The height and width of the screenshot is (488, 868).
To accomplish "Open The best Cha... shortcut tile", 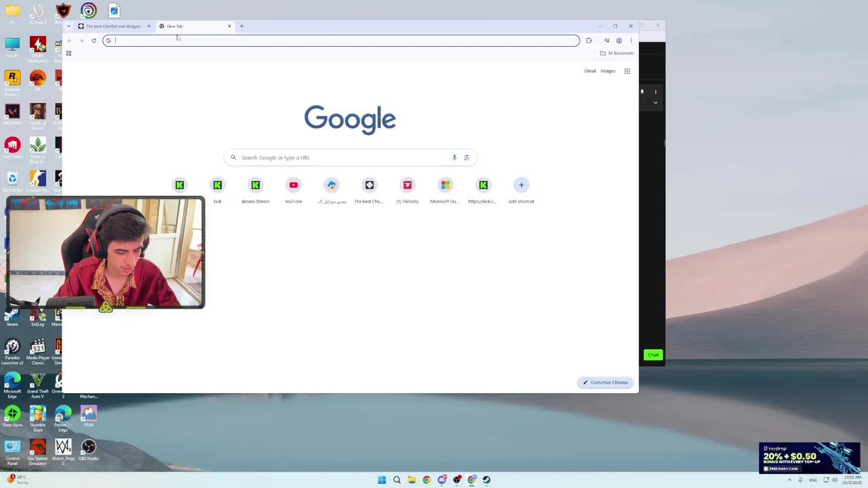I will pos(369,190).
